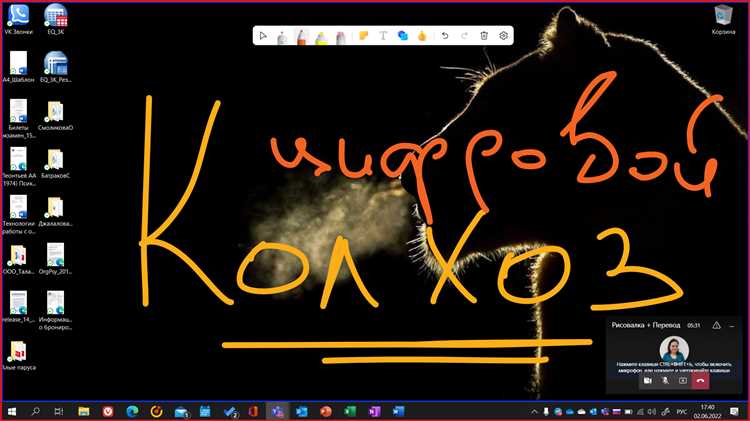Viewport: 750px width, 421px height.
Task: Open the notification center
Action: 735,411
